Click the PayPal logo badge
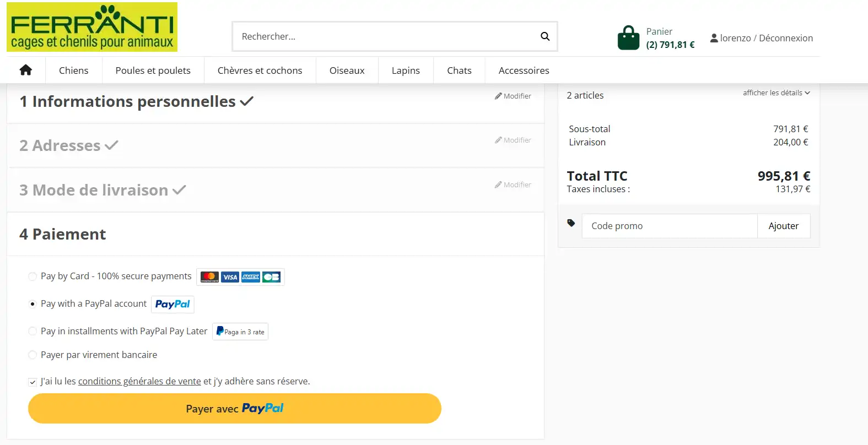Viewport: 868px width, 445px height. click(x=172, y=304)
